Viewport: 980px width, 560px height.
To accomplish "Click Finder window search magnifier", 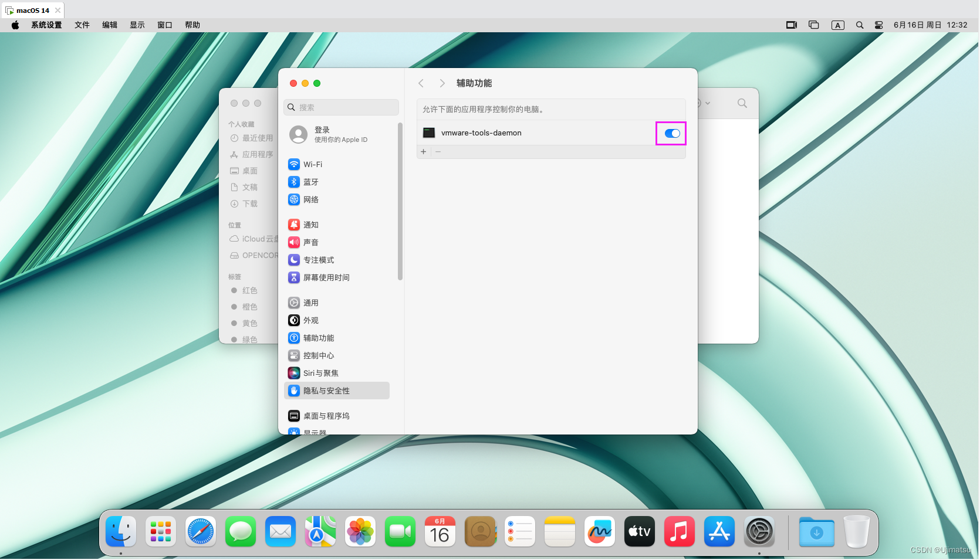I will click(x=742, y=103).
